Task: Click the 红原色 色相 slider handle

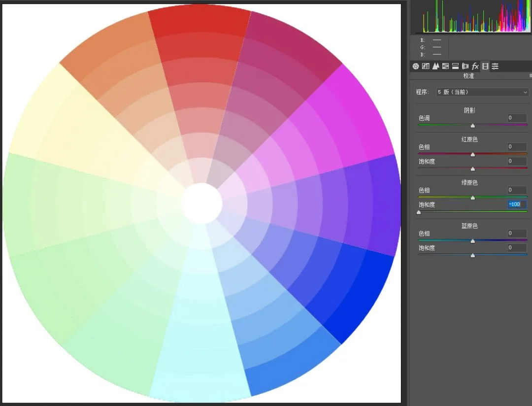Action: click(472, 155)
